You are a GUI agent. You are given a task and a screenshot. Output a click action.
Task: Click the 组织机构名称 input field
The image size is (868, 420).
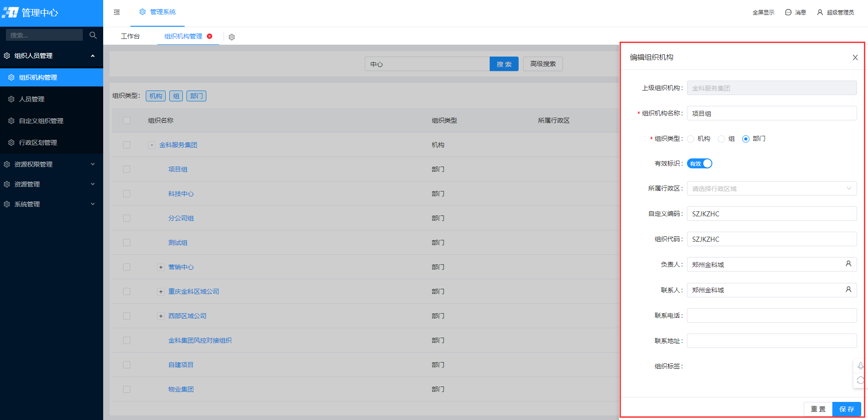772,113
